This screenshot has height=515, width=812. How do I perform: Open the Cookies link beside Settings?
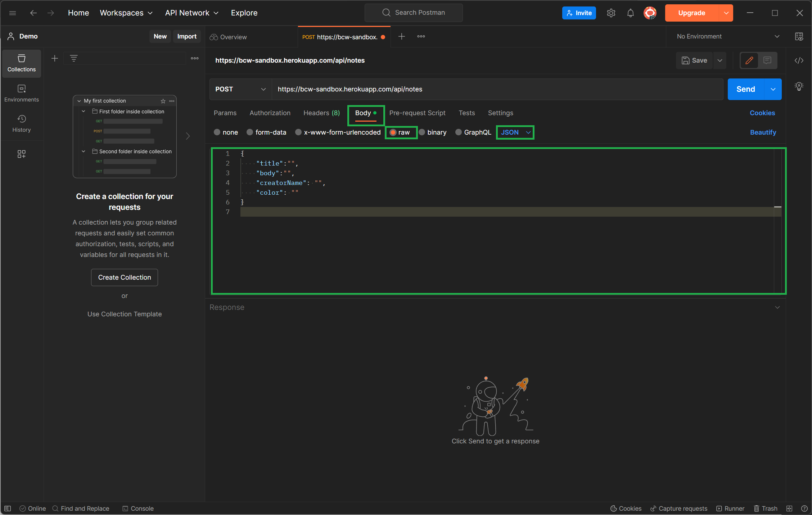click(x=762, y=113)
